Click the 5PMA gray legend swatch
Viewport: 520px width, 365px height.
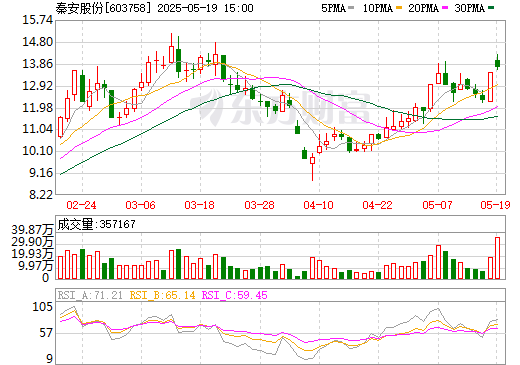pos(351,8)
